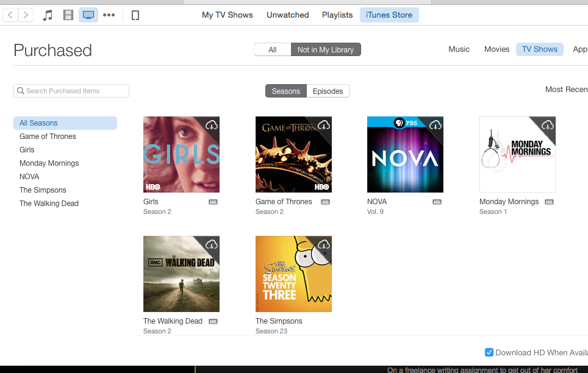Switch to the Playlists tab

coord(337,15)
